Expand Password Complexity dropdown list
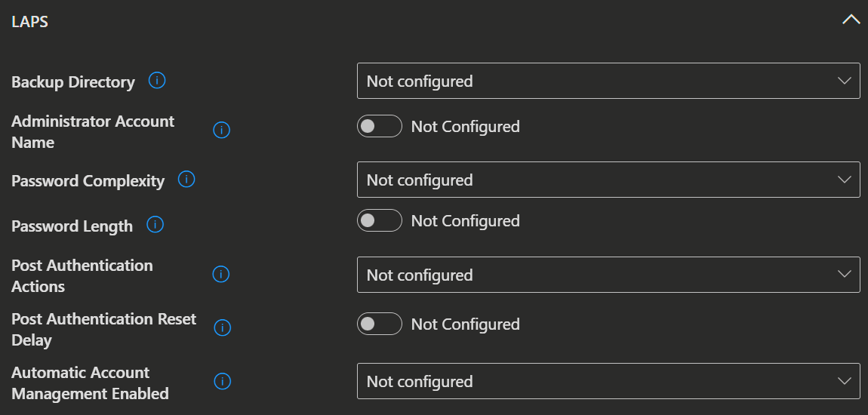 [x=608, y=180]
